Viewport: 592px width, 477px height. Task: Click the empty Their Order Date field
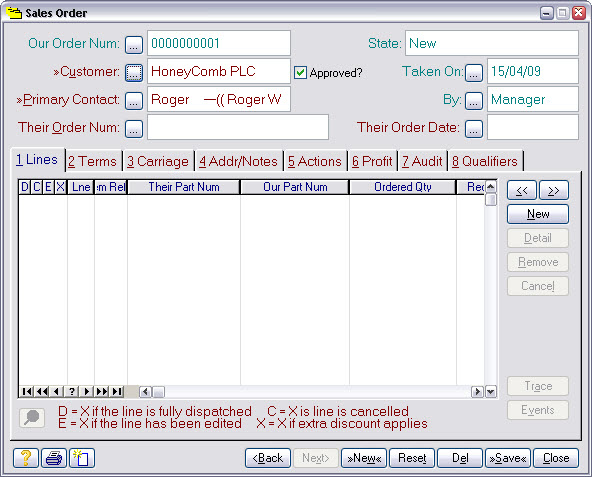click(x=533, y=127)
